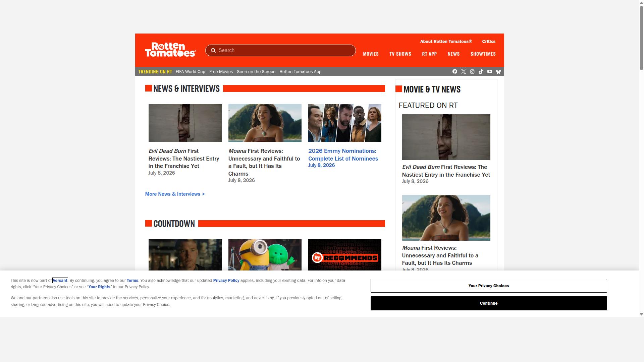Open trending Free Movies link
644x362 pixels.
pyautogui.click(x=221, y=72)
